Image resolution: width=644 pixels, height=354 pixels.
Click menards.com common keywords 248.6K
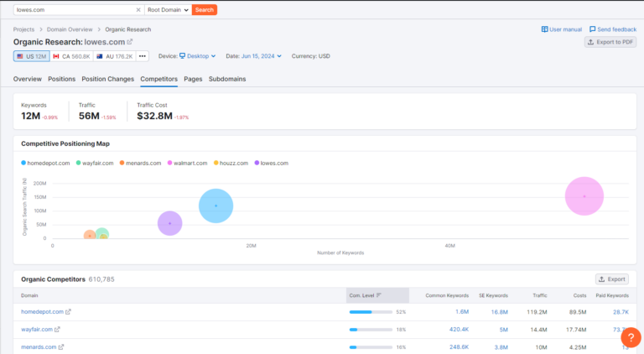click(x=460, y=347)
